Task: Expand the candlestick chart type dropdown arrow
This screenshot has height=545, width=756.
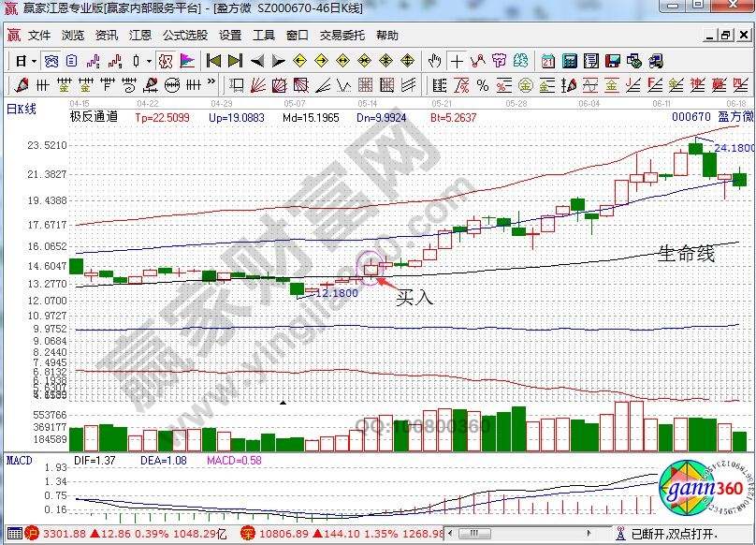Action: click(150, 61)
